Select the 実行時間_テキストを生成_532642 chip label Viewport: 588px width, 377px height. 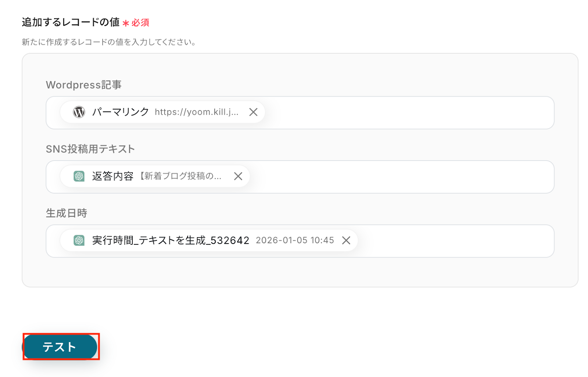pyautogui.click(x=171, y=240)
